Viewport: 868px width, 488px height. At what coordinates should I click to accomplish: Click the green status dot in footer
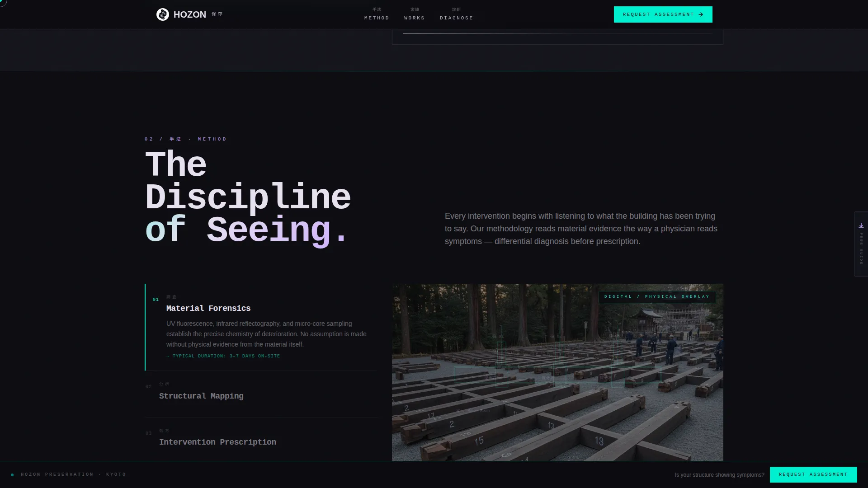tap(12, 475)
